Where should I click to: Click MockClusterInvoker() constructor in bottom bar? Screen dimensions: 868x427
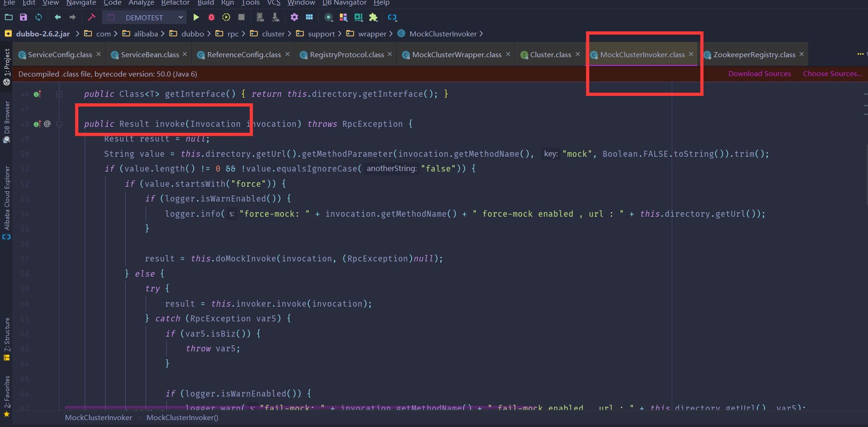click(x=182, y=418)
